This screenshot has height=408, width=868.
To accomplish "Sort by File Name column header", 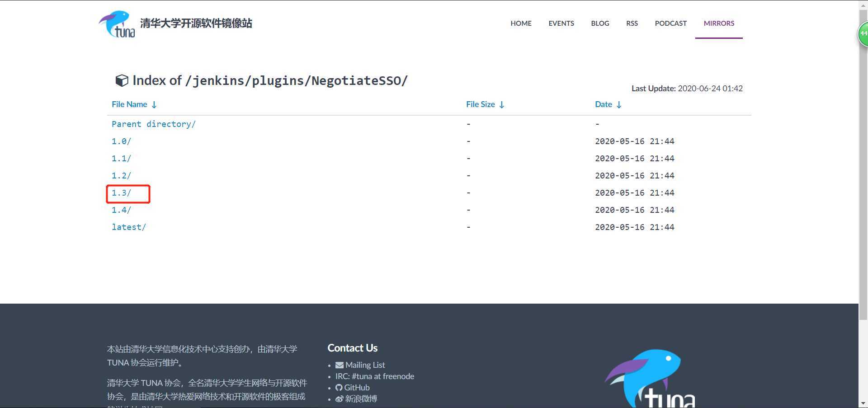I will [x=129, y=104].
